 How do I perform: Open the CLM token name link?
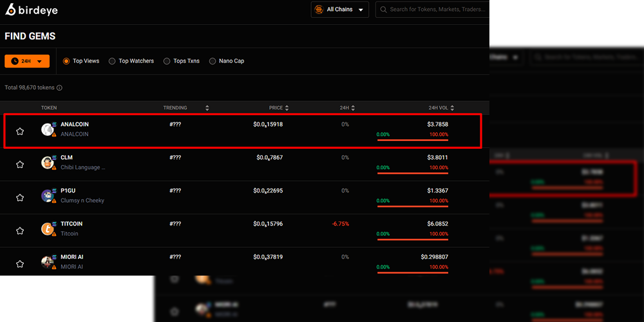click(66, 158)
